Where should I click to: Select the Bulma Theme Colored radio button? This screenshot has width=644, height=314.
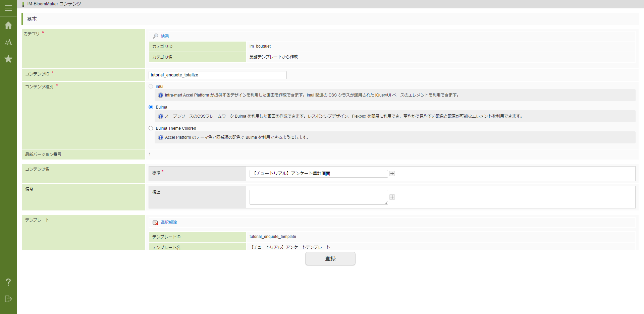pyautogui.click(x=151, y=128)
